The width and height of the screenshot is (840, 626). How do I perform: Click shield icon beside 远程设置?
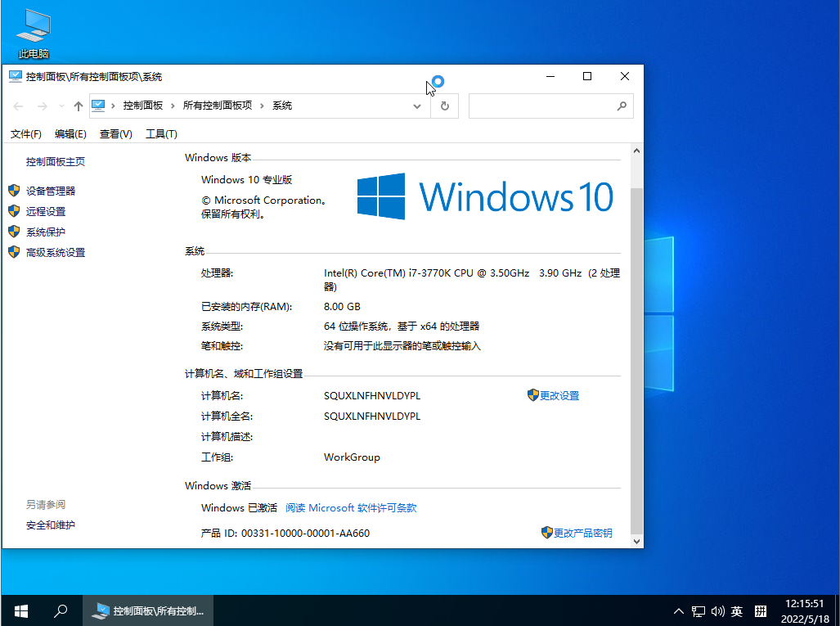14,210
